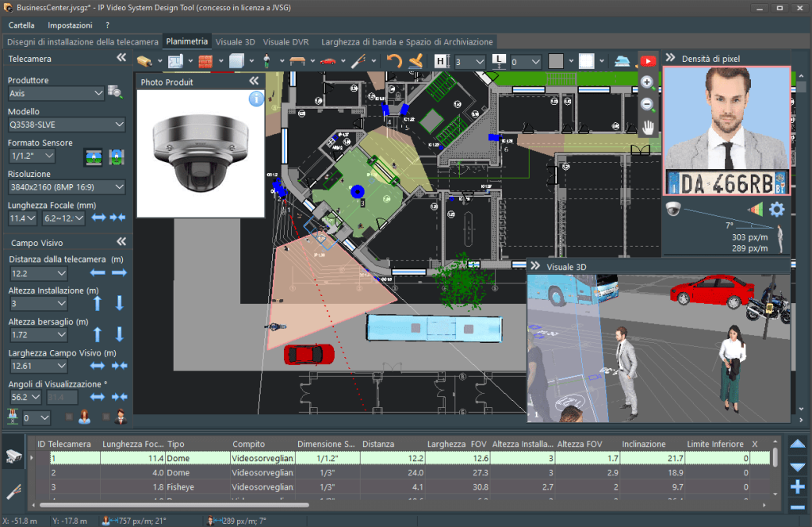Screen dimensions: 812x527
Task: Select the camera placement tool in toolbar
Action: [x=144, y=61]
